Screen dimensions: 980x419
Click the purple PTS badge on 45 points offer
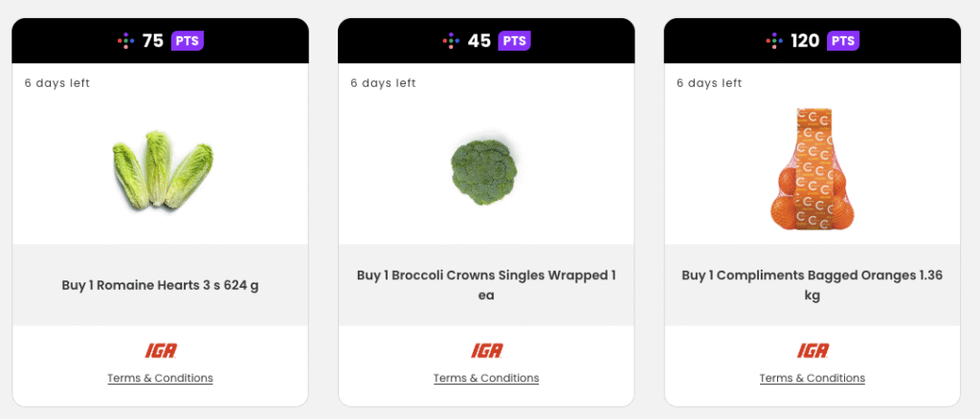tap(514, 41)
